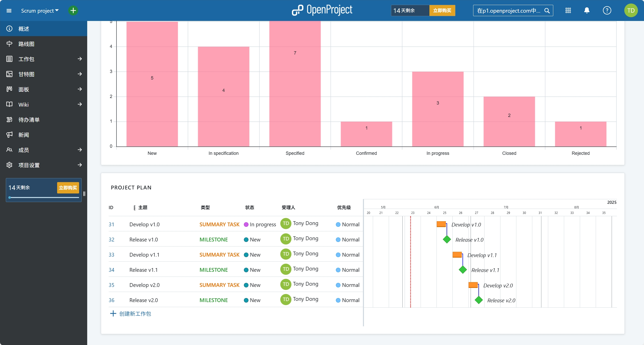Click the Release v1.1 green milestone diamond
This screenshot has height=345, width=644.
click(463, 270)
